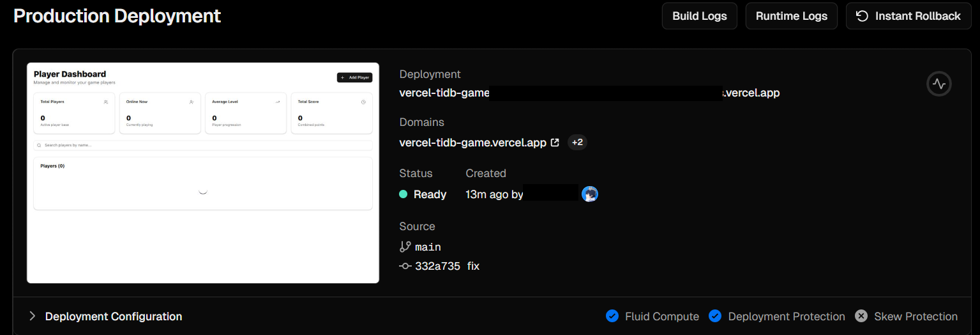Viewport: 980px width, 335px height.
Task: Click the Total Score card in the preview
Action: [x=331, y=113]
